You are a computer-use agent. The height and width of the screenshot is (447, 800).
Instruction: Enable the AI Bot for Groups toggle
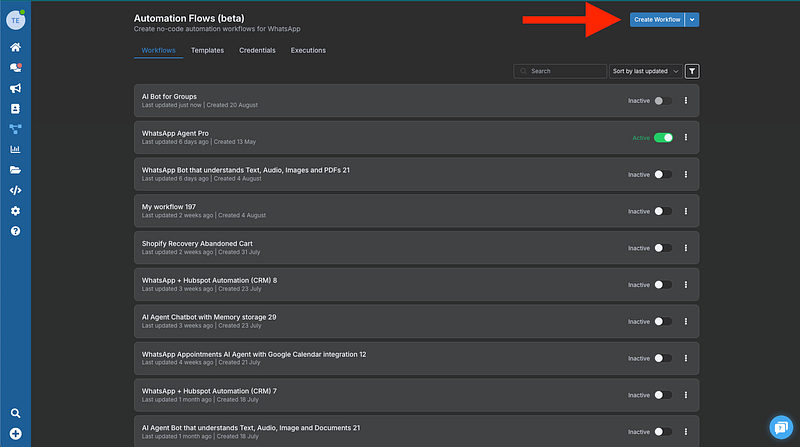click(x=663, y=100)
